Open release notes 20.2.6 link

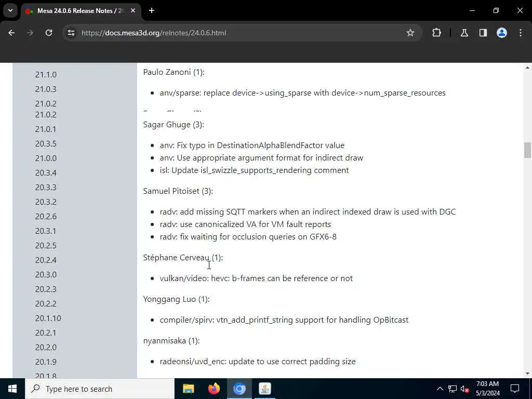46,217
